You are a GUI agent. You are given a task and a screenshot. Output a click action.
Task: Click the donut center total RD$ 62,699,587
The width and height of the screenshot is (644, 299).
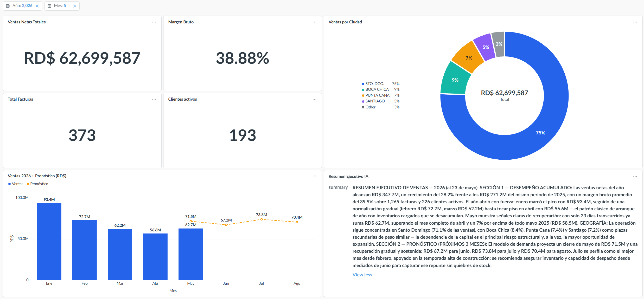tap(504, 93)
